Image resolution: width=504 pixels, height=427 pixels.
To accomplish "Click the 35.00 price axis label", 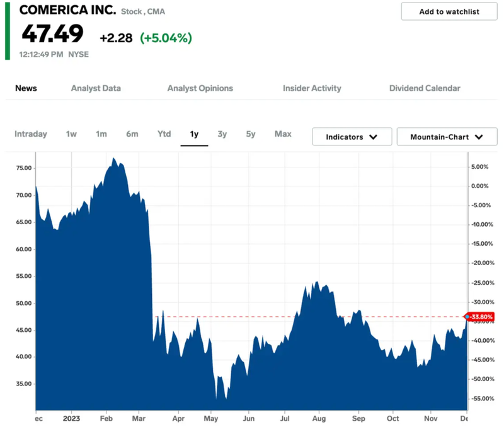I will click(x=24, y=384).
